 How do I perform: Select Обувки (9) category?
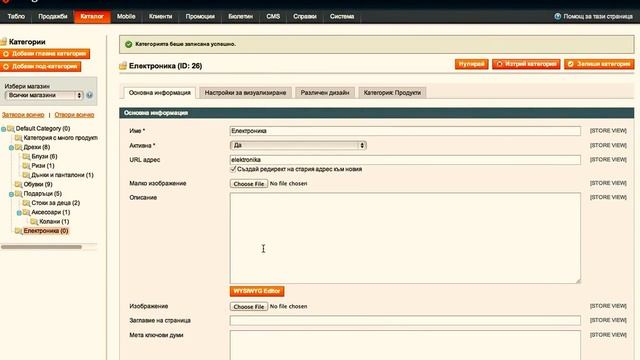38,184
